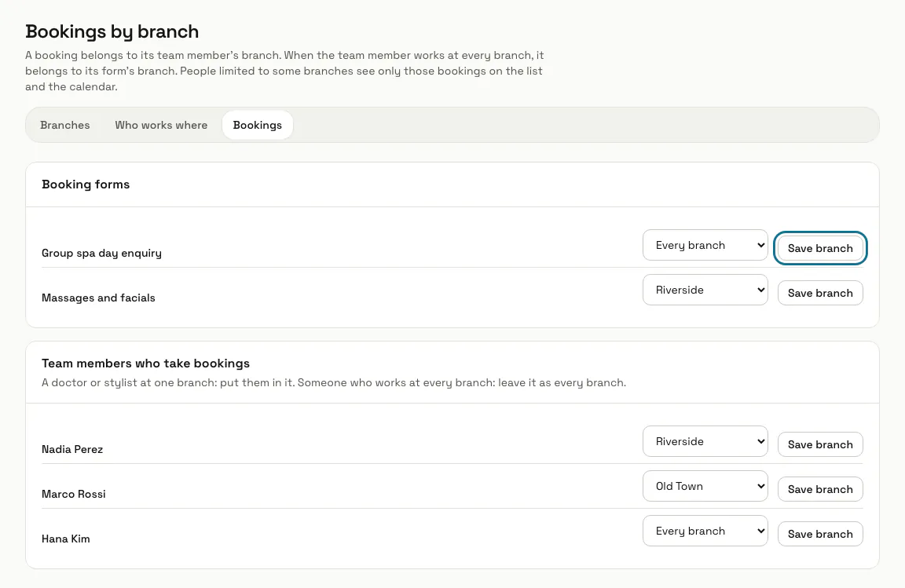Open the Who works where tab
Image resolution: width=905 pixels, height=588 pixels.
(161, 126)
